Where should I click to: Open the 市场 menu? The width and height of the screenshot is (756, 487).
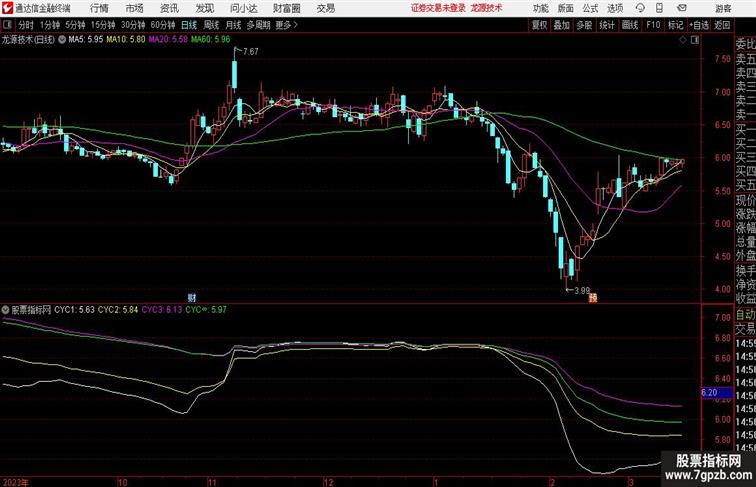click(134, 8)
